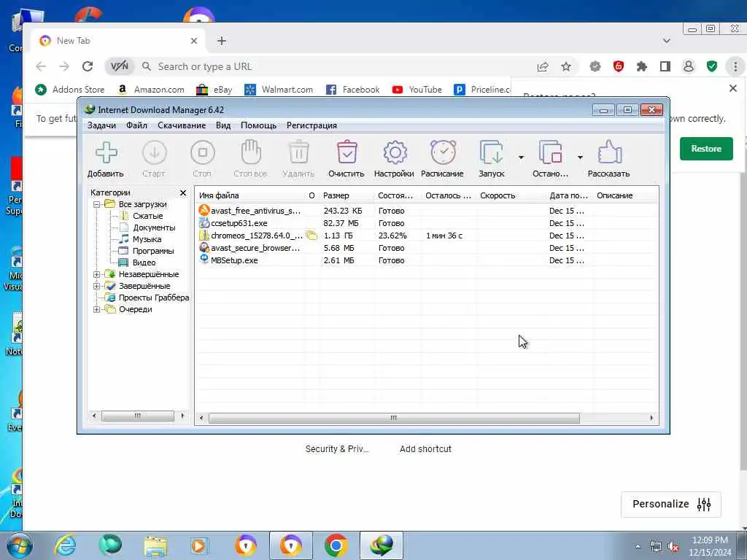Expand the Завершённые category
The height and width of the screenshot is (560, 747).
pyautogui.click(x=97, y=286)
